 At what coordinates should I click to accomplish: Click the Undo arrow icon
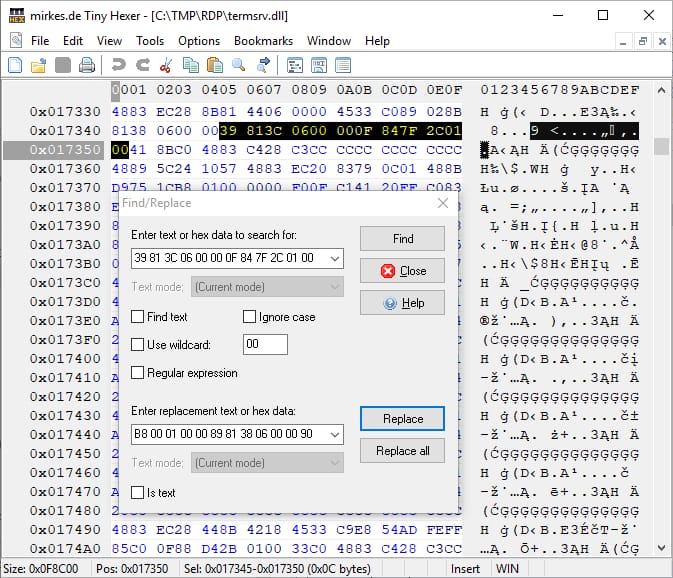118,65
